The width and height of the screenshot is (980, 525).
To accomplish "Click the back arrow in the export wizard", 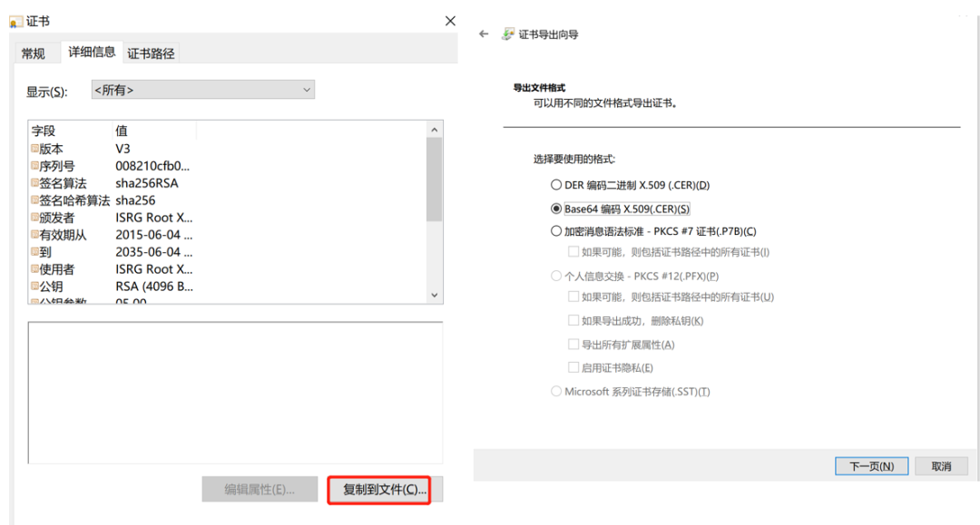I will tap(484, 34).
